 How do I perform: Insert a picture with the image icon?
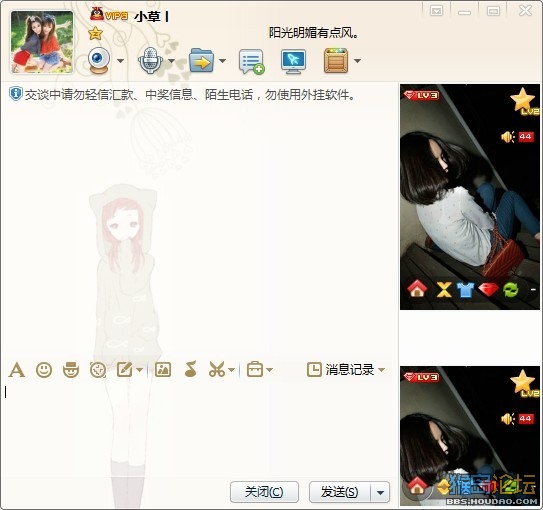(163, 370)
